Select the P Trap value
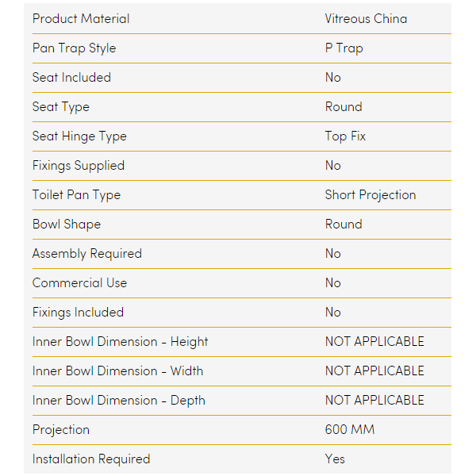Screen dimensions: 476x476 click(x=344, y=48)
